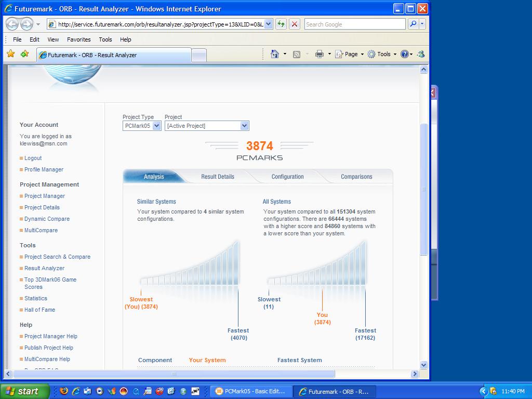Click the horizontal scrollbar thumb
This screenshot has width=532, height=399.
[x=174, y=374]
